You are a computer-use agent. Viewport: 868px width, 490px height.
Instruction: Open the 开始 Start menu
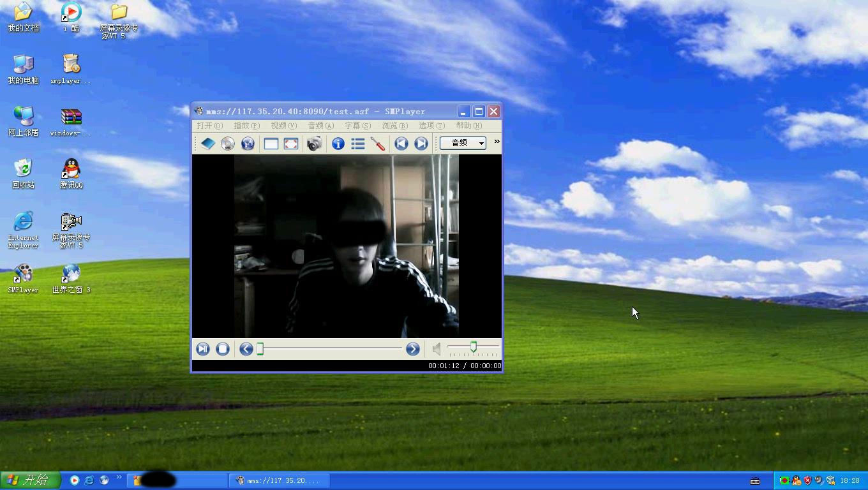click(x=30, y=480)
